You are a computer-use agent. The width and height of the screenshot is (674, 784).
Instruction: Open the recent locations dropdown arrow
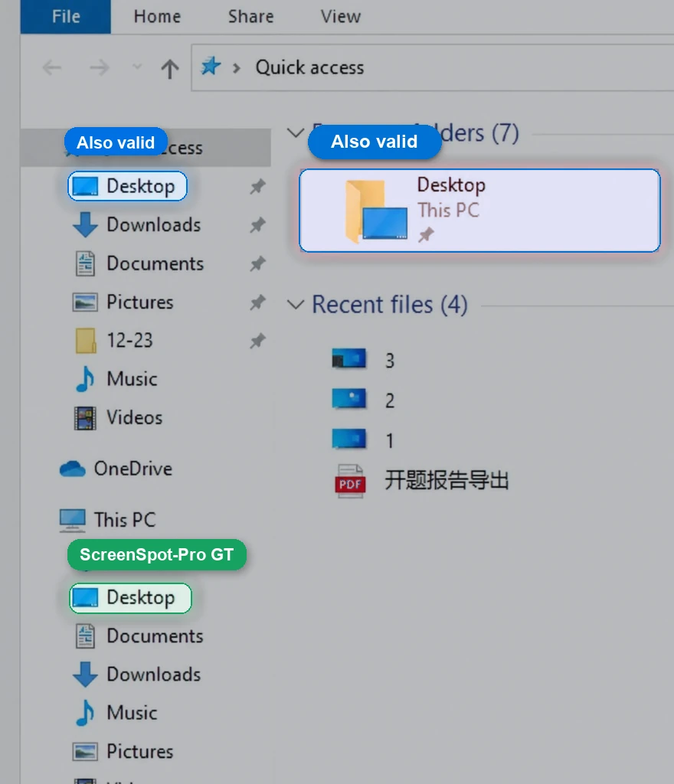pos(136,67)
